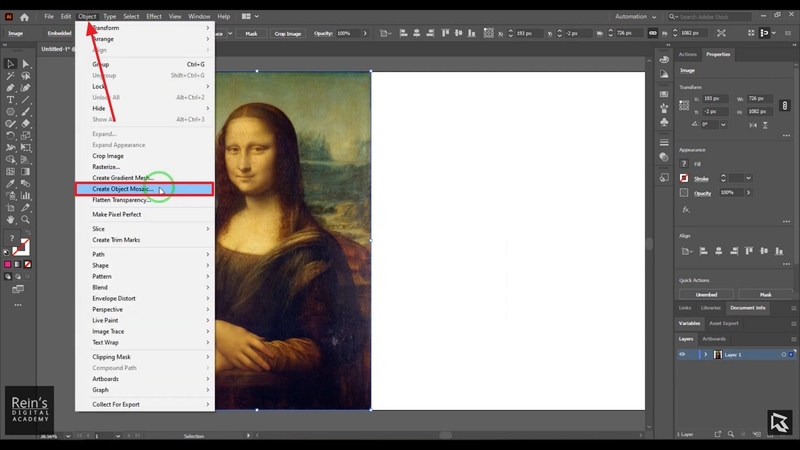Click the Layer 1 target circle
This screenshot has width=800, height=450.
pyautogui.click(x=783, y=355)
